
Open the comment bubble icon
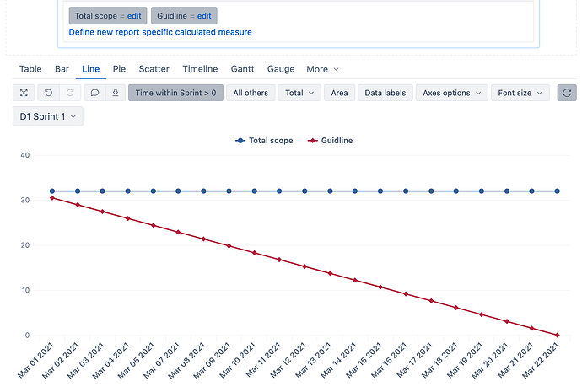[94, 93]
